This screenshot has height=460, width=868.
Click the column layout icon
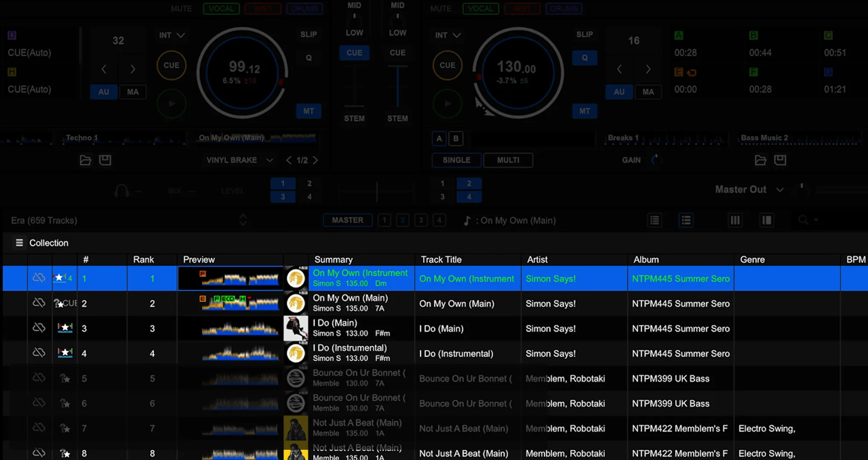[735, 220]
